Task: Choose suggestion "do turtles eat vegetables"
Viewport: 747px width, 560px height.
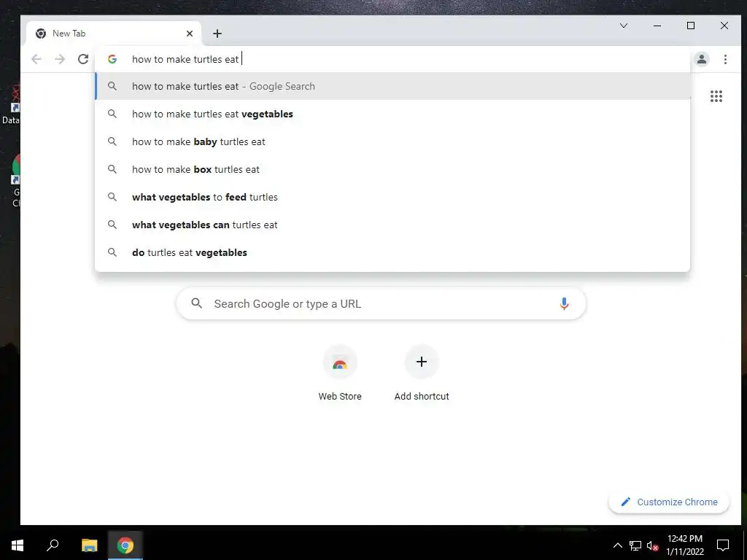Action: tap(392, 252)
